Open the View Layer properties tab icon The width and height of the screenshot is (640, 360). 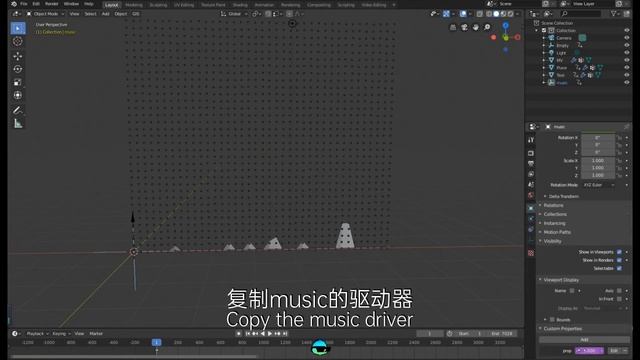tap(531, 174)
